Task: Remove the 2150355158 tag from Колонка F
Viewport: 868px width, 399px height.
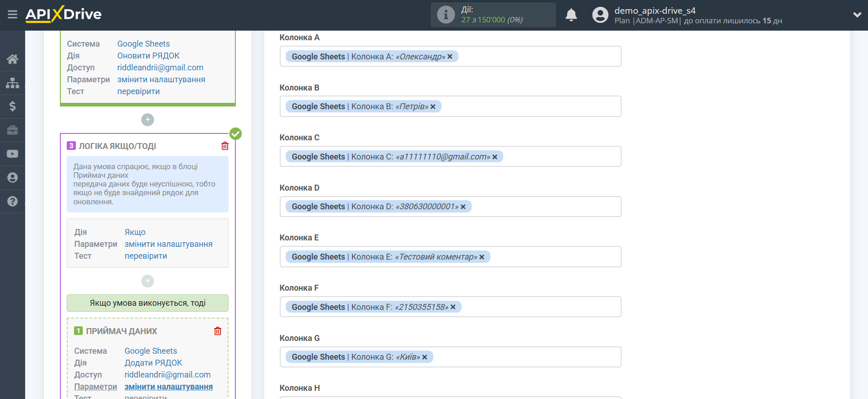Action: coord(453,307)
